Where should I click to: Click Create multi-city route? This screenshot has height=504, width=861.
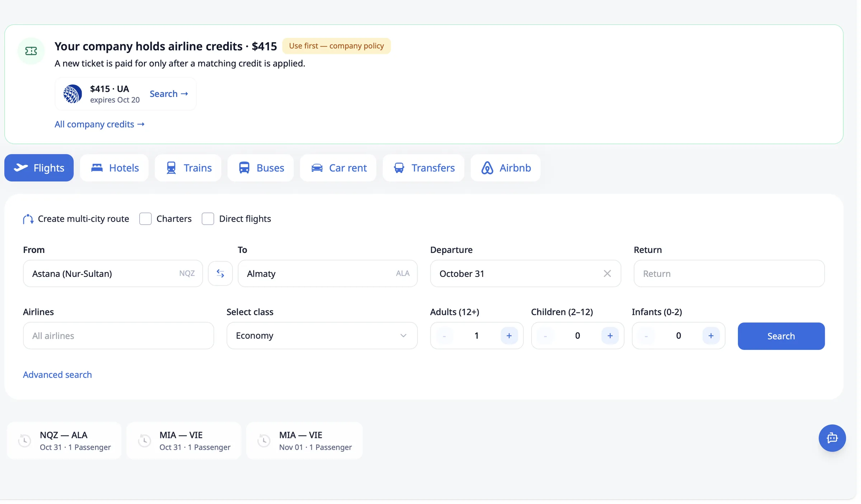[x=76, y=219]
